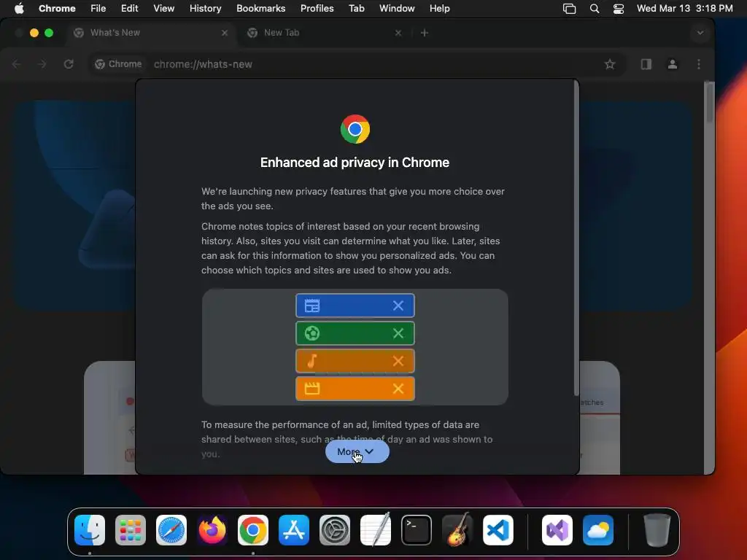Minimize the Chrome window with yellow button
Screen dimensions: 747x560
34,33
